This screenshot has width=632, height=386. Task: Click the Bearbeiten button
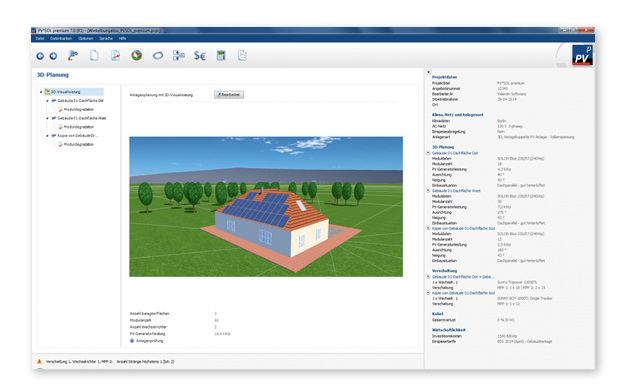229,95
